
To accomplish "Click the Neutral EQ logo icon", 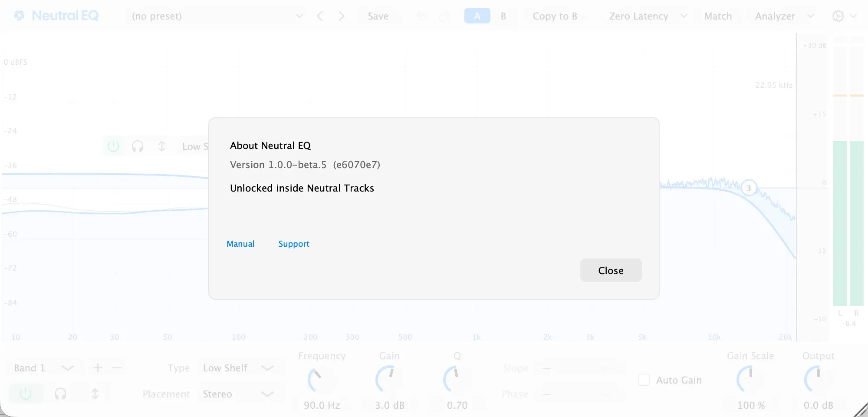I will tap(20, 16).
